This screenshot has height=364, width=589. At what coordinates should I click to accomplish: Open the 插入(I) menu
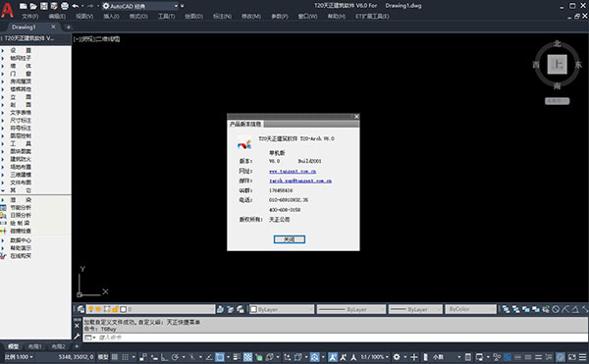111,16
